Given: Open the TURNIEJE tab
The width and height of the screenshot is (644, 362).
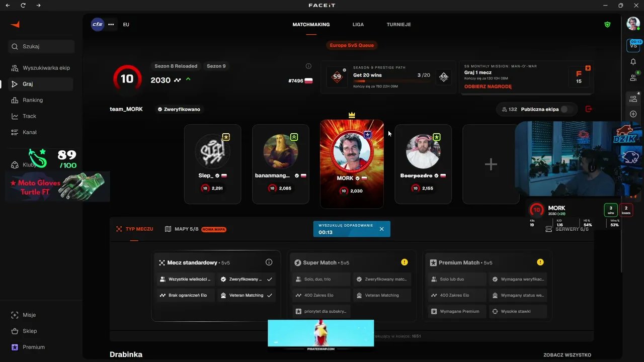Looking at the screenshot, I should [398, 24].
